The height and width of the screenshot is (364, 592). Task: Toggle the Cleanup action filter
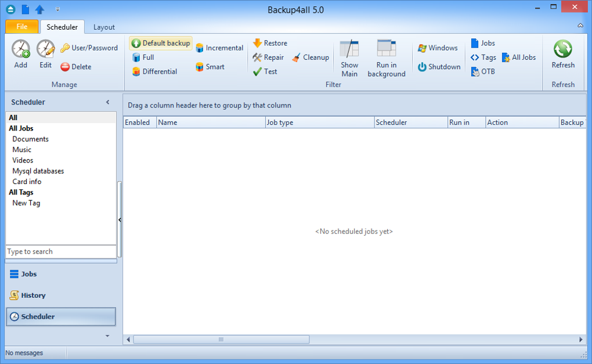[311, 57]
